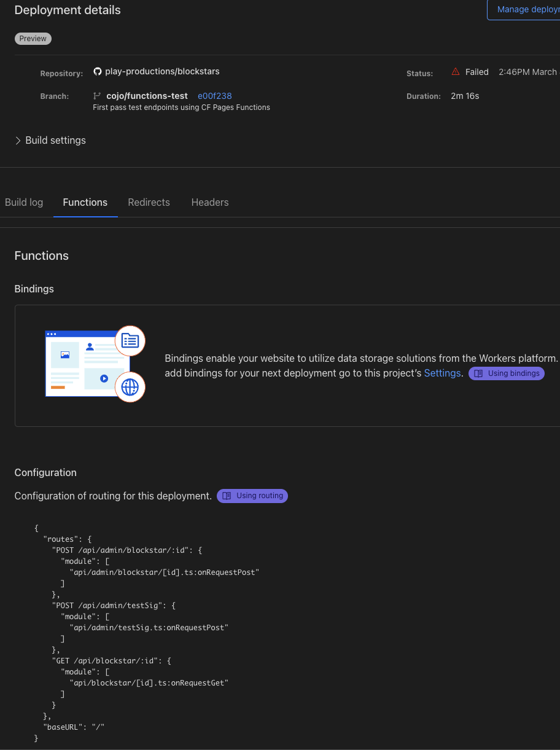Image resolution: width=560 pixels, height=750 pixels.
Task: Click the book icon in Using routing badge
Action: 227,496
